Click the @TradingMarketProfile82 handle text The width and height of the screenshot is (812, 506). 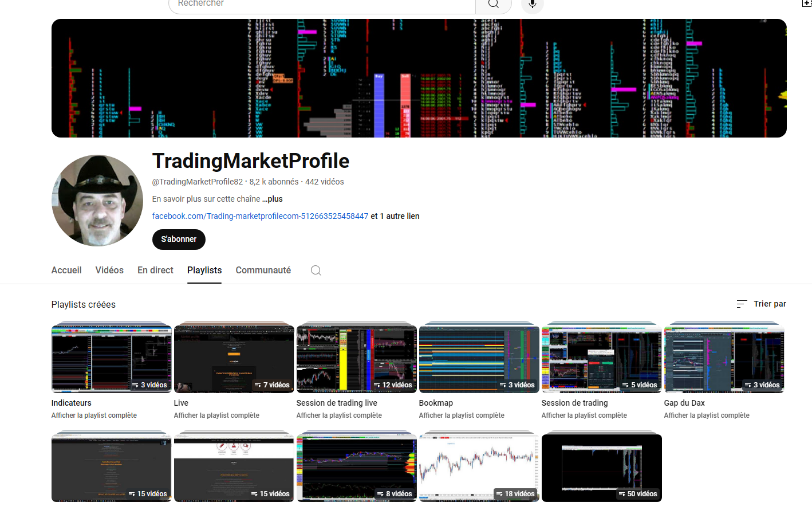pyautogui.click(x=198, y=182)
